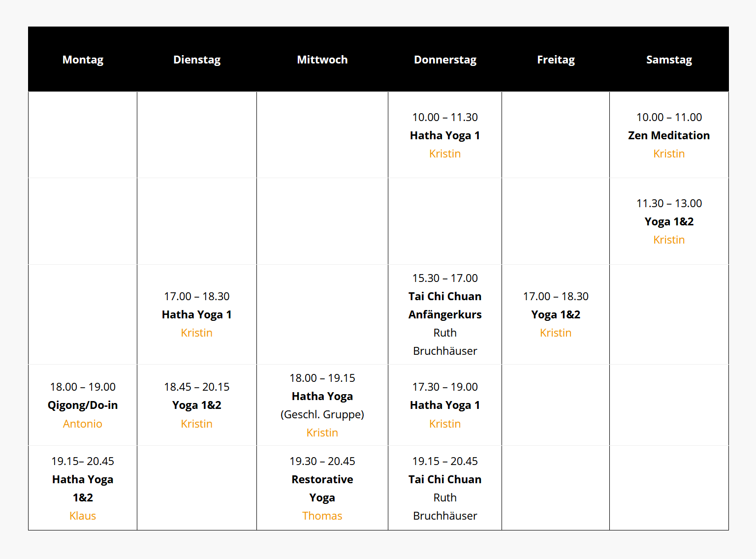Select the Mittwoch column header
This screenshot has width=756, height=559.
point(322,60)
